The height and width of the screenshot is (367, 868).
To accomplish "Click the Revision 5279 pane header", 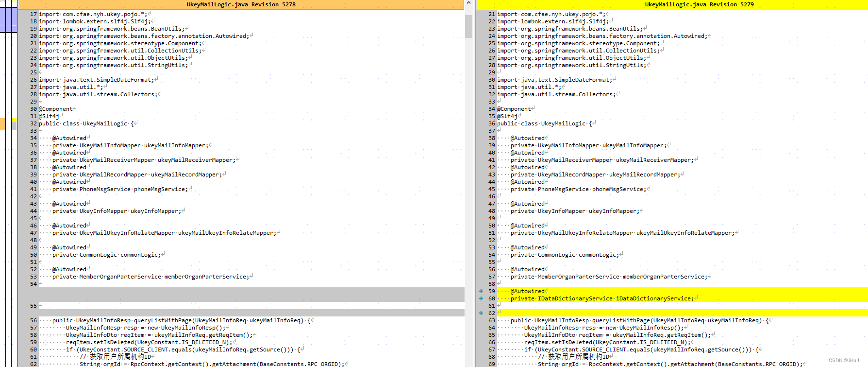I will tap(672, 4).
